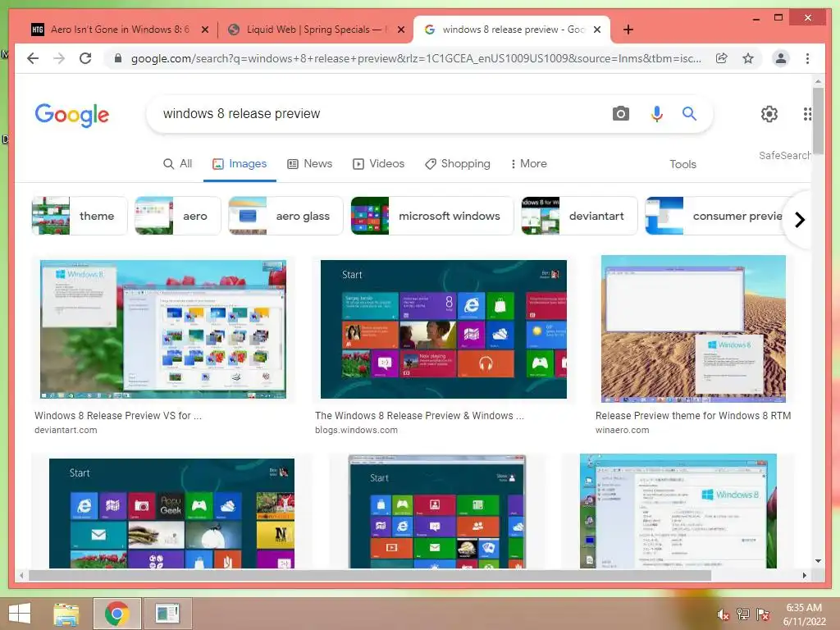Screen dimensions: 840x630
Task: Open Windows Start button on taskbar
Action: point(20,614)
